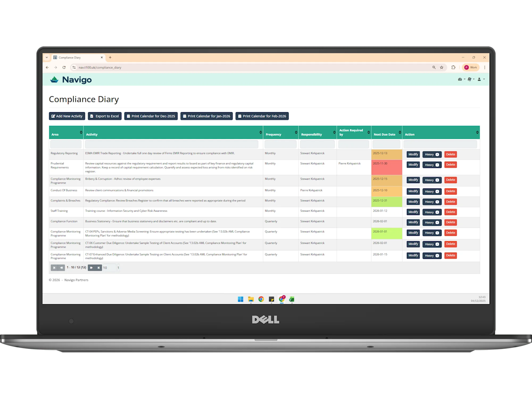Jump to the last results page
532x399 pixels.
click(x=98, y=268)
